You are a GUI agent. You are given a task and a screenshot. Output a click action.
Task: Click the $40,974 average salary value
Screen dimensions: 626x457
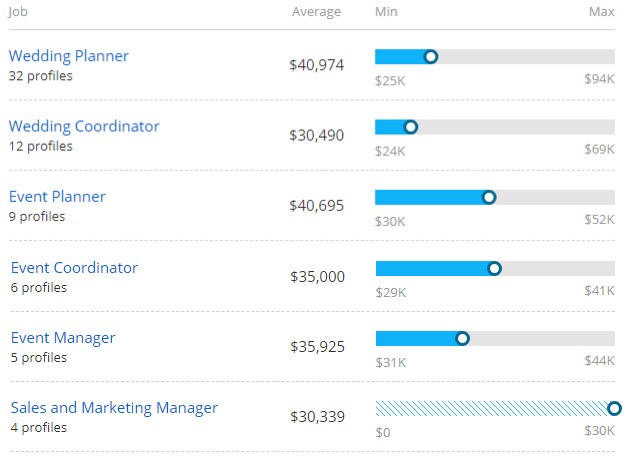pyautogui.click(x=316, y=65)
